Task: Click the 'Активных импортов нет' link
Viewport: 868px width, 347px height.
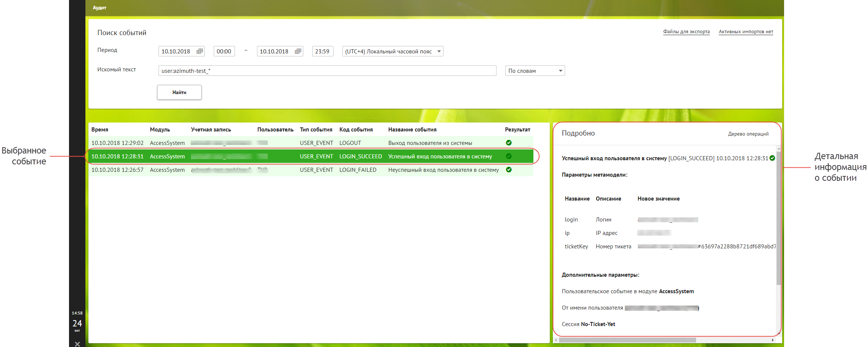Action: [x=746, y=32]
